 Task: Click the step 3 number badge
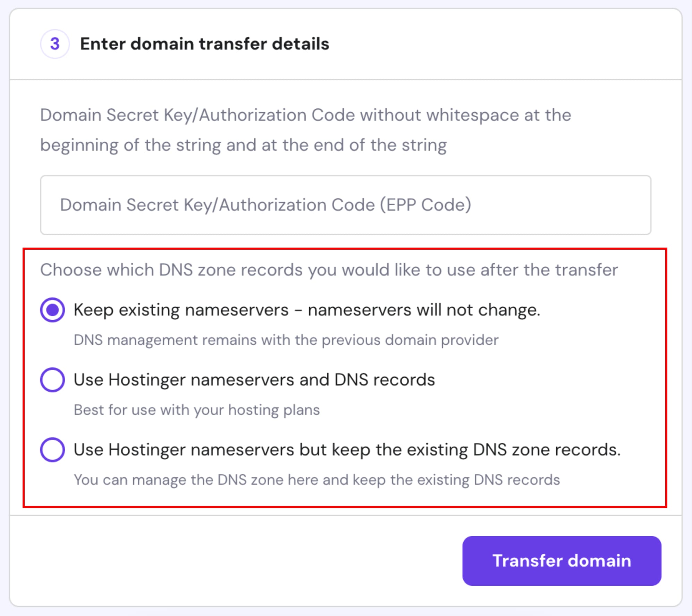(x=55, y=44)
